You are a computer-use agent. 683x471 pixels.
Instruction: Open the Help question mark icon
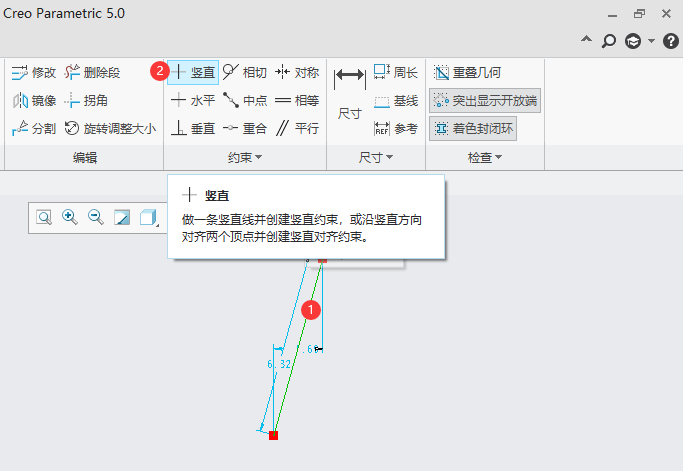point(671,41)
